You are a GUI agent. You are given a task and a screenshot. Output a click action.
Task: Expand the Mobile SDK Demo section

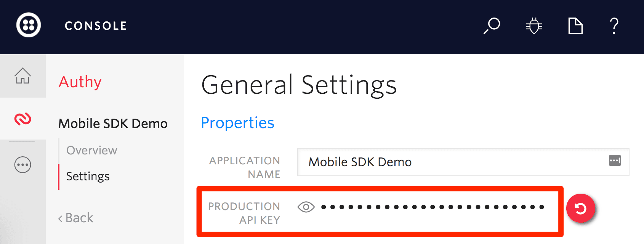(112, 123)
